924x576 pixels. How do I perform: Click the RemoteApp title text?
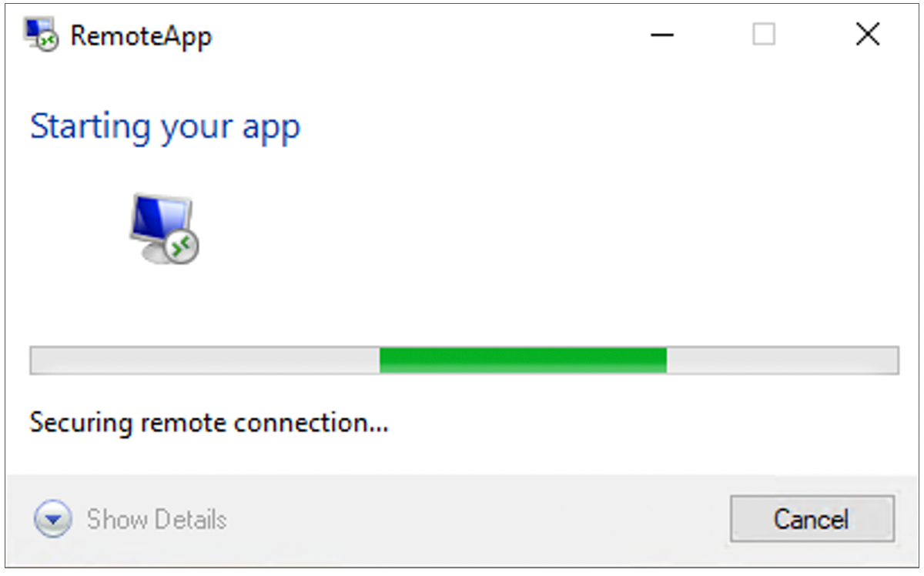141,35
